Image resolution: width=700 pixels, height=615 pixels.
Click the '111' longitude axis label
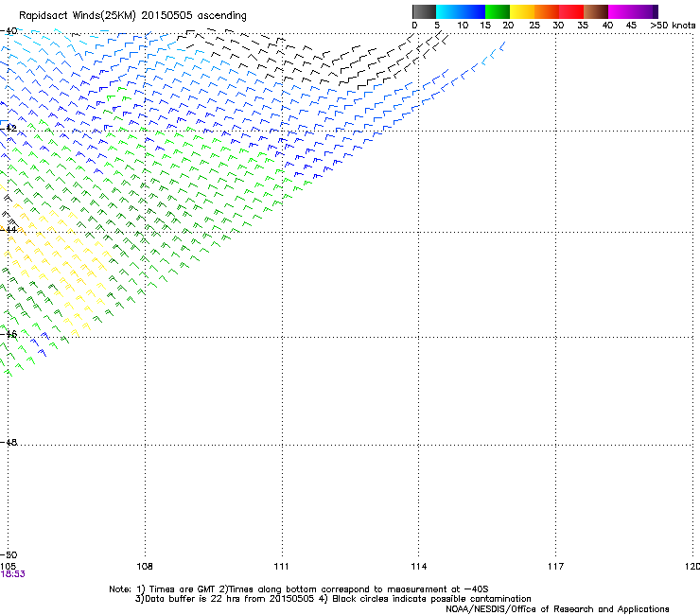pyautogui.click(x=281, y=567)
